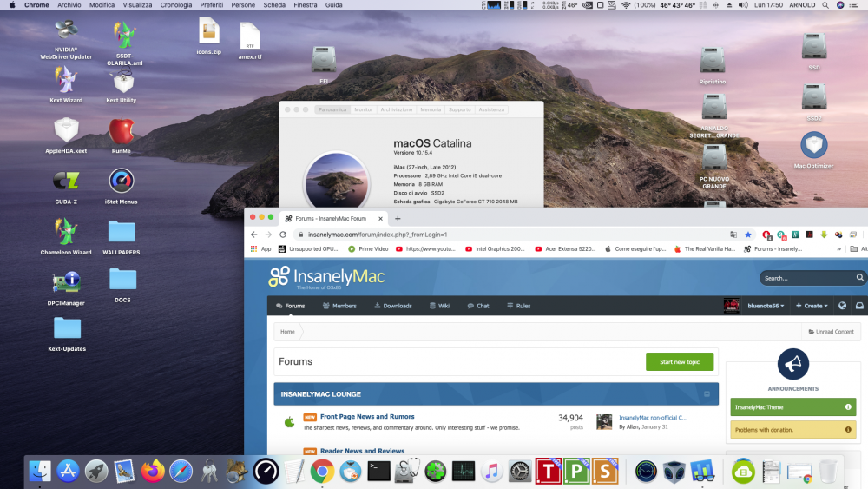Screen dimensions: 868x489
Task: Open the Chat nav item
Action: tap(478, 305)
